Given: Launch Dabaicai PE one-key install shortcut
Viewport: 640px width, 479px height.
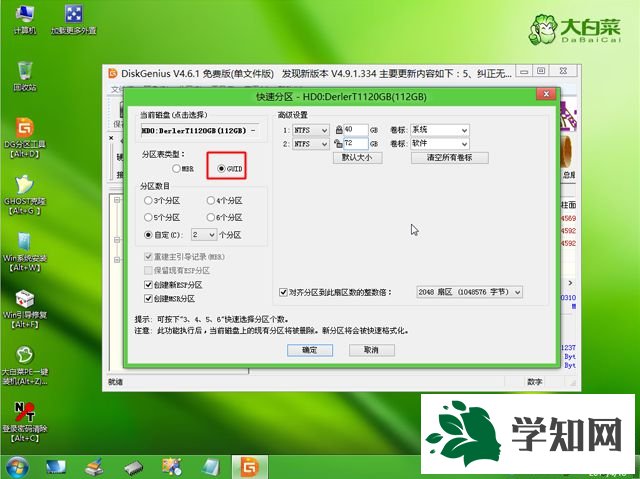Looking at the screenshot, I should click(x=24, y=366).
